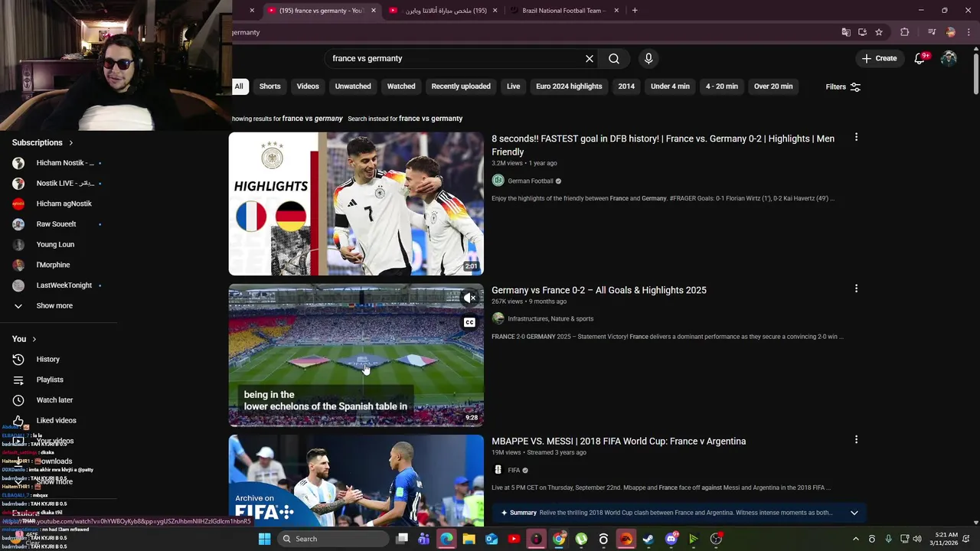Click inside the YouTube search field
This screenshot has width=980, height=551.
[x=452, y=58]
